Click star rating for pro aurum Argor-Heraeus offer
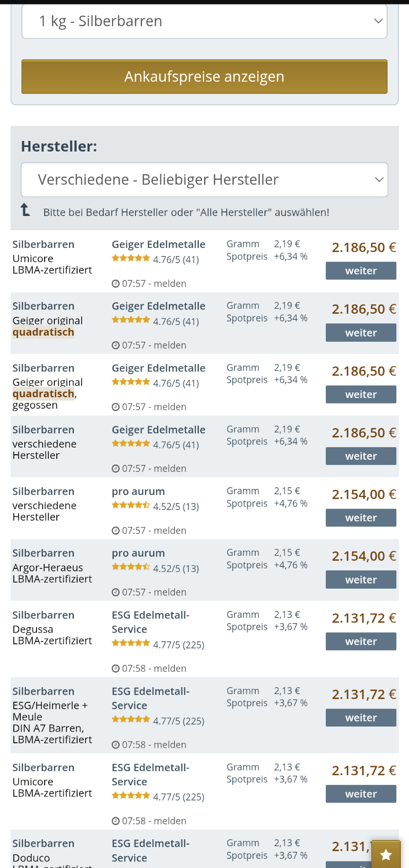This screenshot has height=868, width=409. (131, 567)
